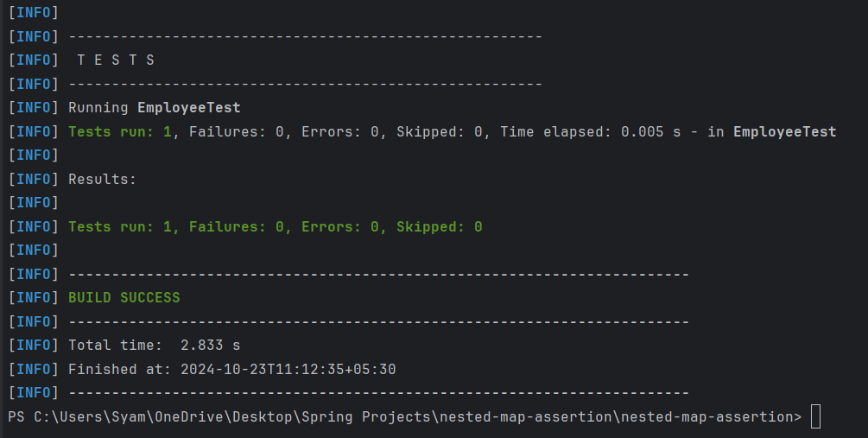Click the green BUILD SUCCESS text
The height and width of the screenshot is (438, 868).
click(x=124, y=297)
